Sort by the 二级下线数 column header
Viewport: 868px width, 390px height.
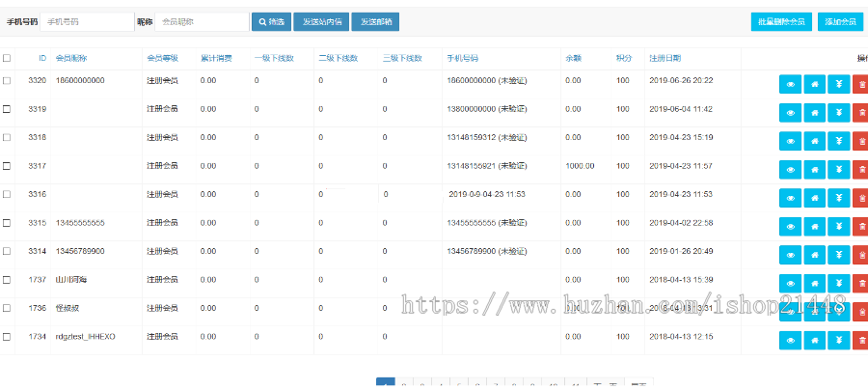click(339, 58)
